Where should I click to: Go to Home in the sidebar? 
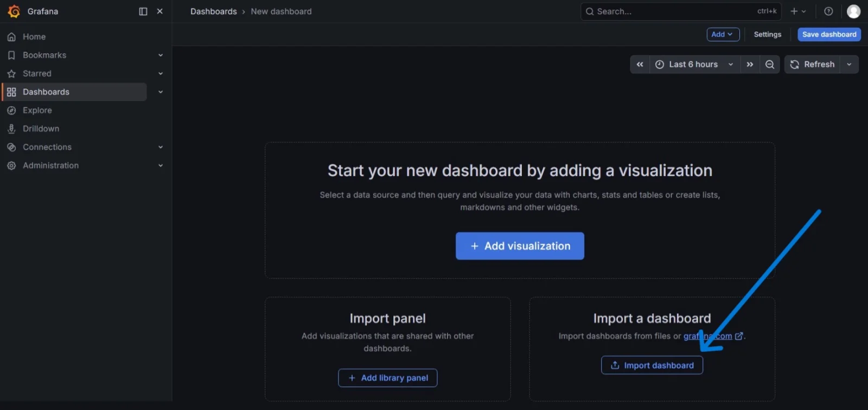click(x=34, y=37)
